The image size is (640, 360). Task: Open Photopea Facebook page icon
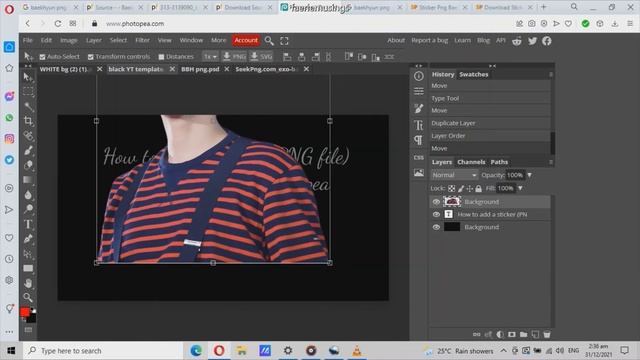[x=547, y=41]
